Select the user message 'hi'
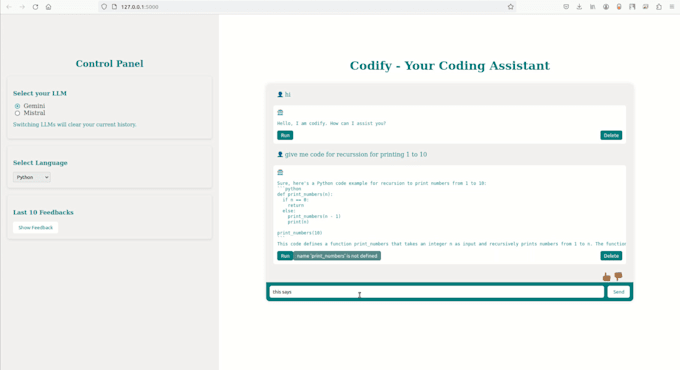This screenshot has width=680, height=370. [288, 94]
